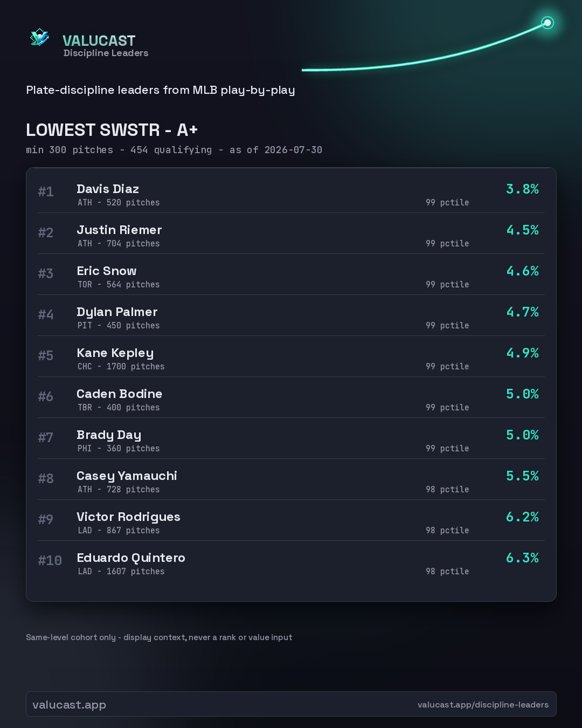Screen dimensions: 582x728
Task: Click the LOWEST SWSTR - A+ heading
Action: click(112, 130)
